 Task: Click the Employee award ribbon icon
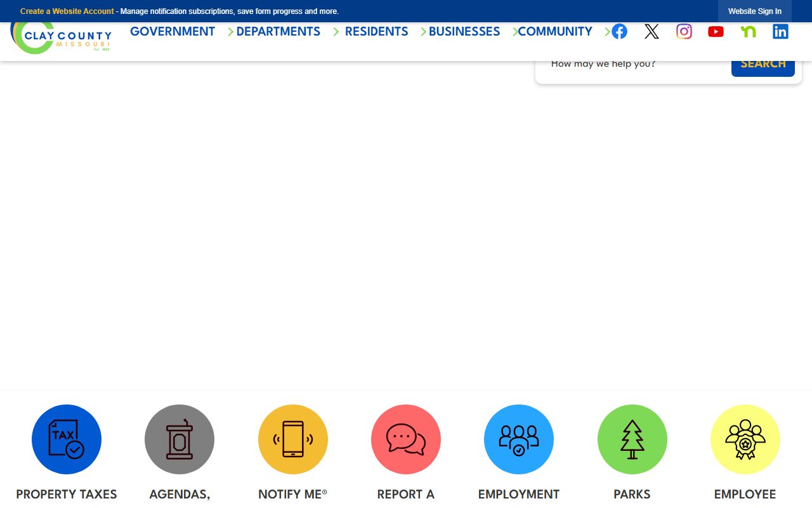(x=745, y=439)
